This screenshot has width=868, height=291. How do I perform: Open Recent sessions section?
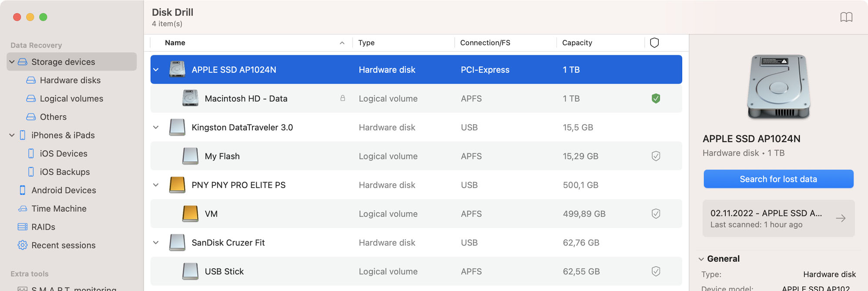(64, 245)
